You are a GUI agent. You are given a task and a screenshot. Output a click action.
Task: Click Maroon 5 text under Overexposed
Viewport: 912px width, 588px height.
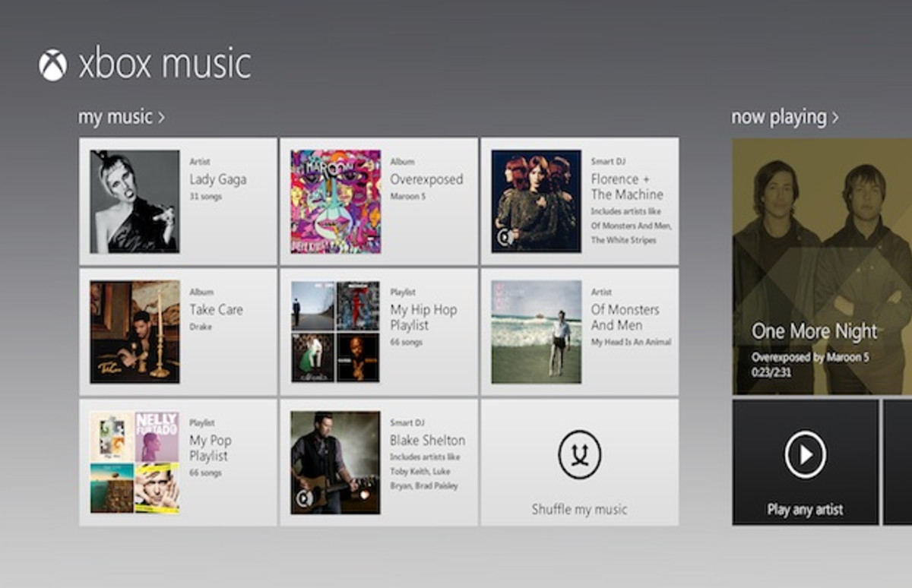click(409, 197)
